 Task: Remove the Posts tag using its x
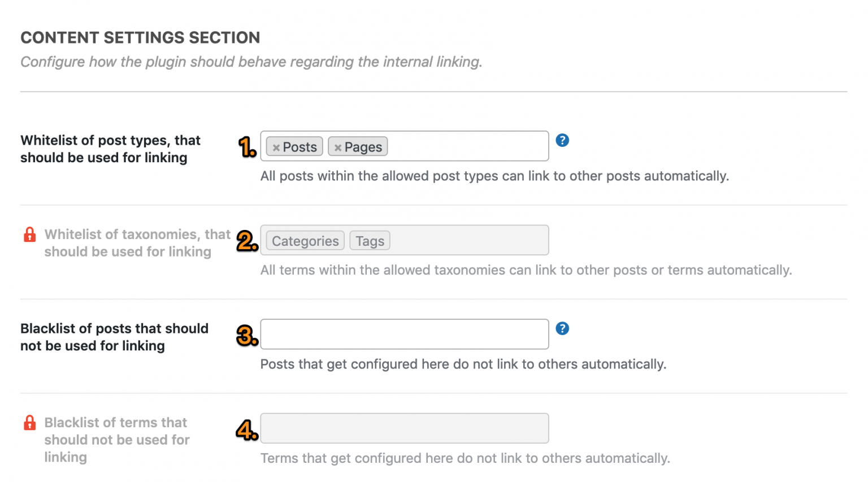pos(276,147)
